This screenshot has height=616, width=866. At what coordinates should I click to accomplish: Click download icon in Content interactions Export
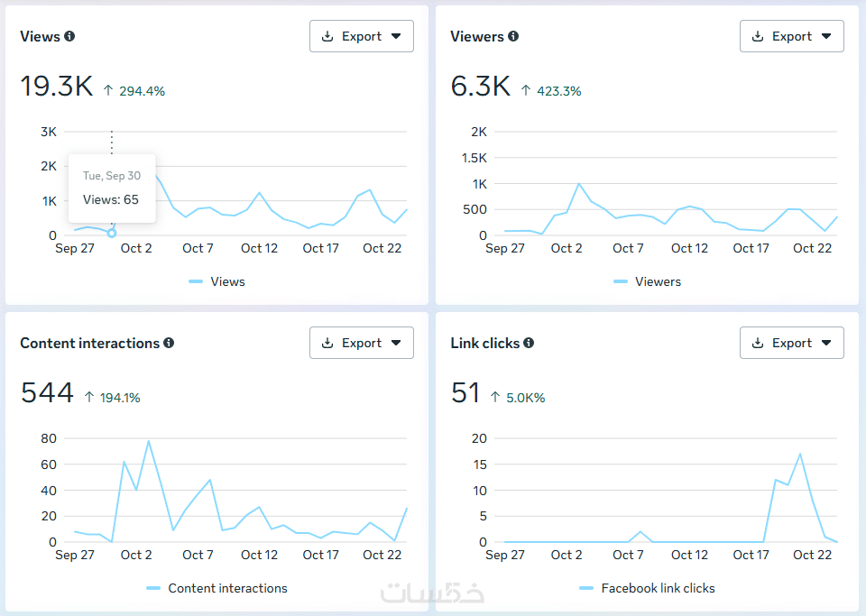click(x=327, y=343)
